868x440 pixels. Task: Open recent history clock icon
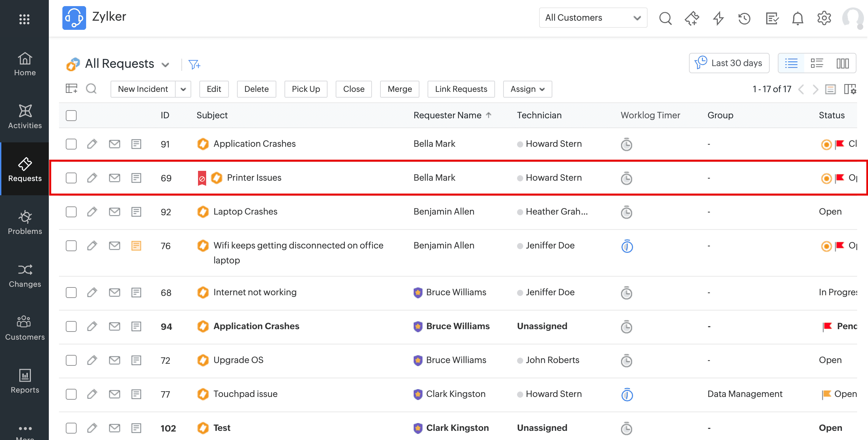click(745, 18)
